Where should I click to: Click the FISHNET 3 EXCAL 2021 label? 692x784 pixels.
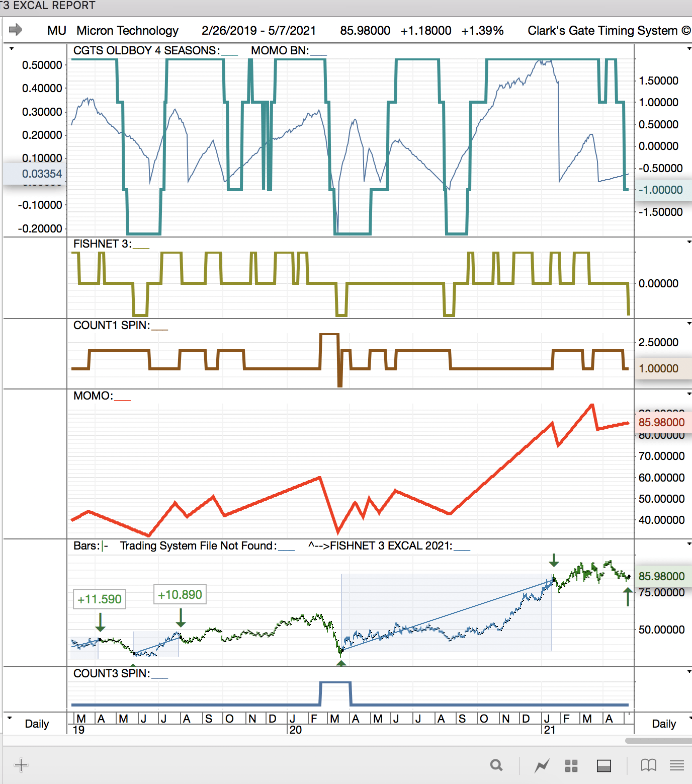(x=380, y=545)
